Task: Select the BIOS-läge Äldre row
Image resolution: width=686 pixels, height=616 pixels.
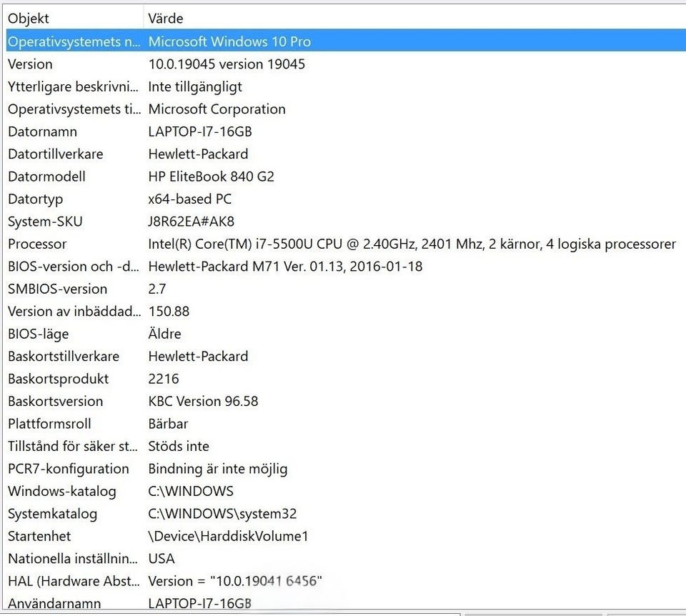Action: click(164, 334)
